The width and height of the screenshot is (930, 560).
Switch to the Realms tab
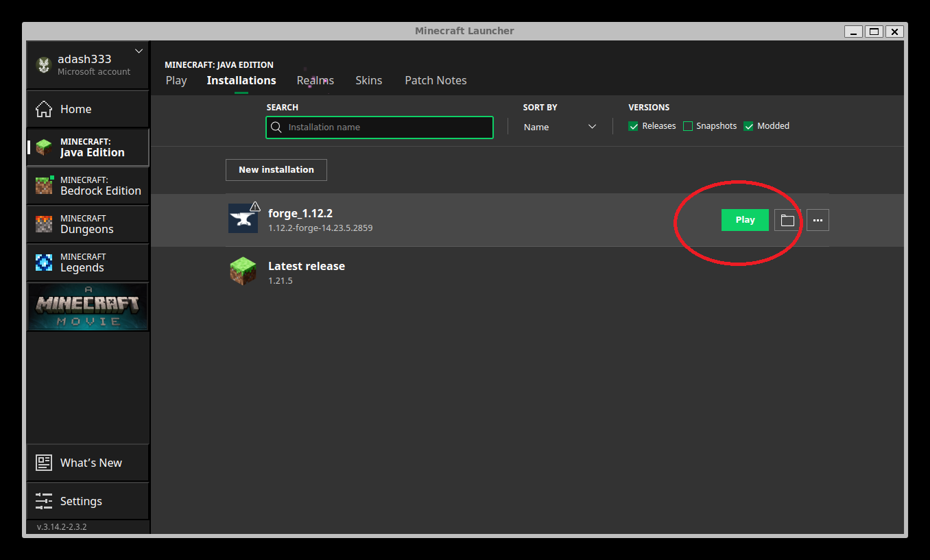[315, 80]
